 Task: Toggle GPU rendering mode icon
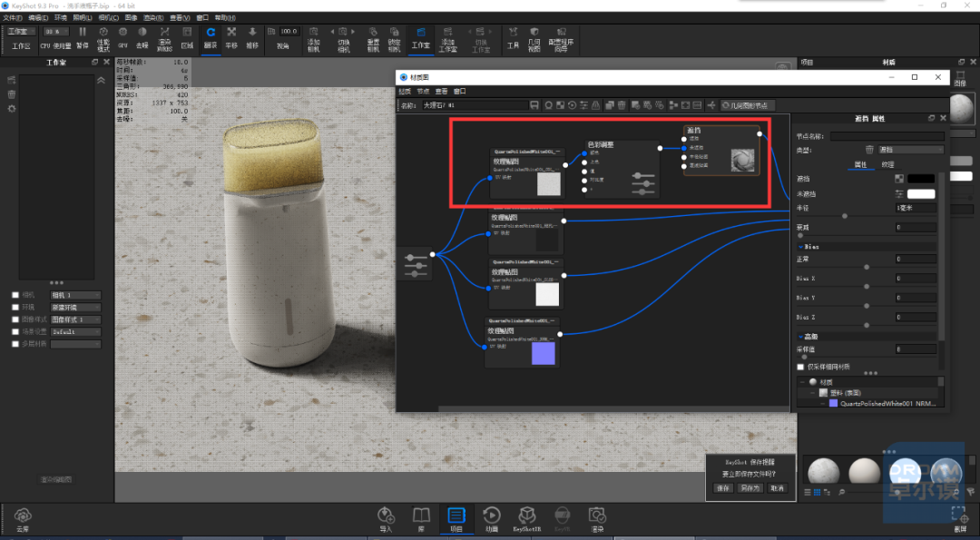tap(123, 32)
